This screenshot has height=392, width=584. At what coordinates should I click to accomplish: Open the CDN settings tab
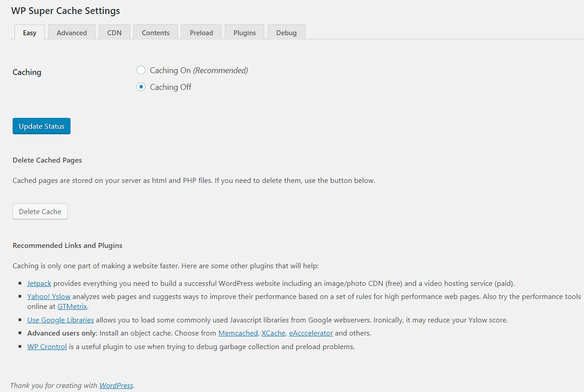[114, 32]
